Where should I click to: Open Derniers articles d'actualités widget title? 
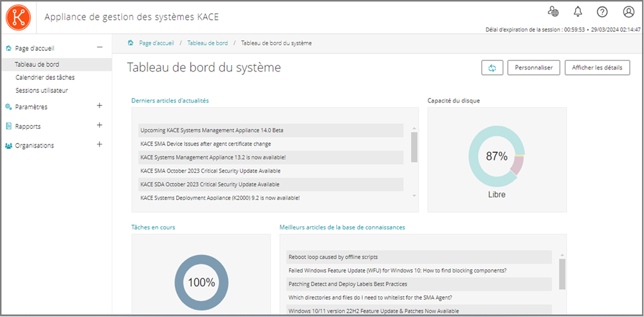[x=170, y=101]
